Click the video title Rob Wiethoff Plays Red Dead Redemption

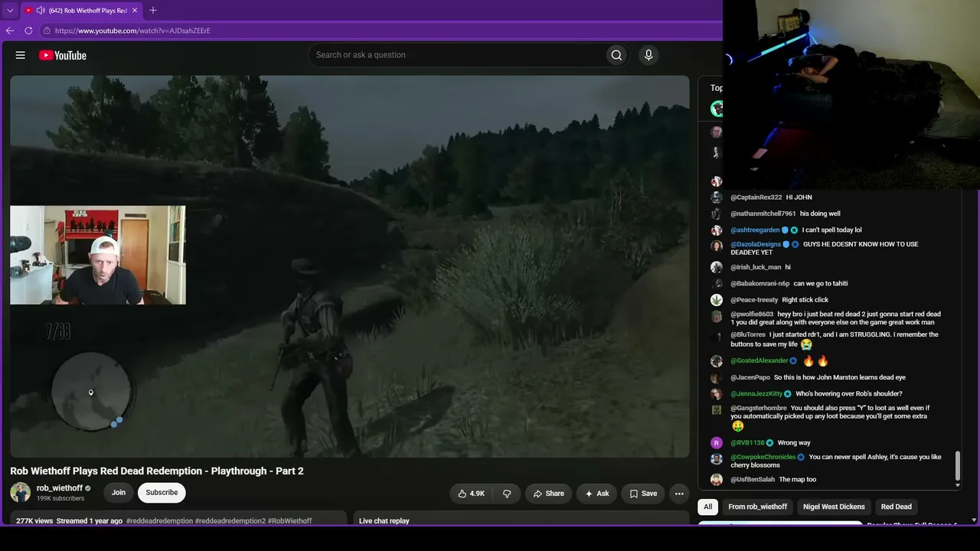[157, 471]
